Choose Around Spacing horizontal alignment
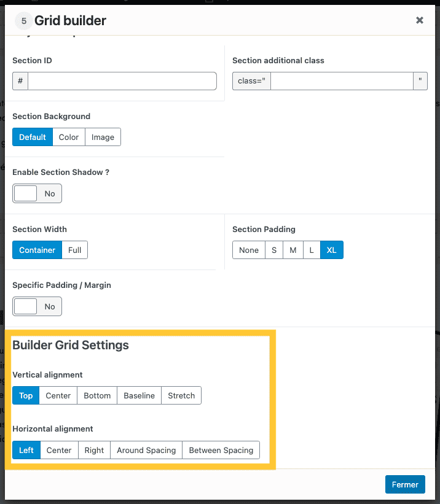440x504 pixels. tap(146, 450)
